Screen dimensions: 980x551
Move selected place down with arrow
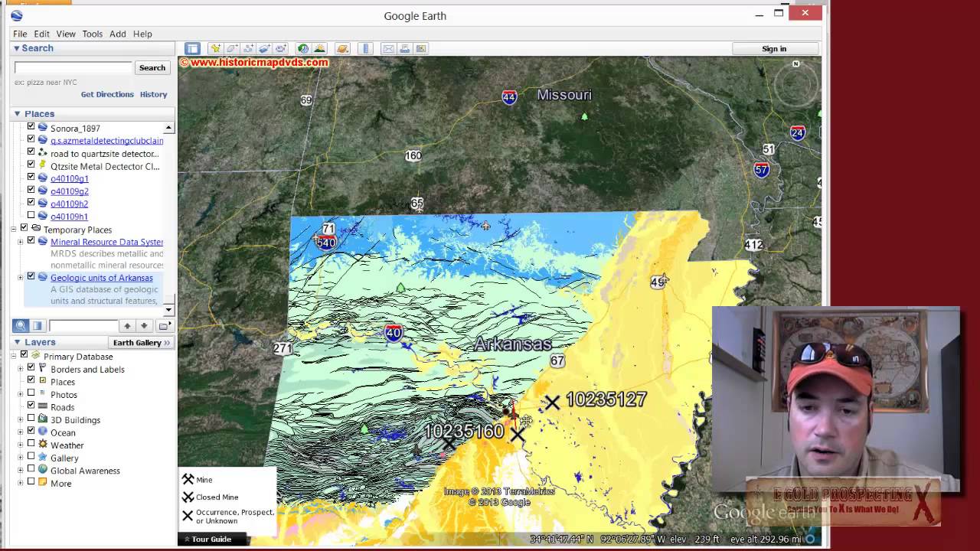pyautogui.click(x=144, y=325)
